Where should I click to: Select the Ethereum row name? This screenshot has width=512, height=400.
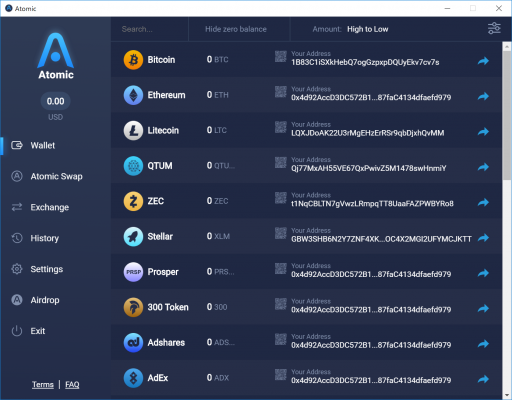(x=166, y=95)
